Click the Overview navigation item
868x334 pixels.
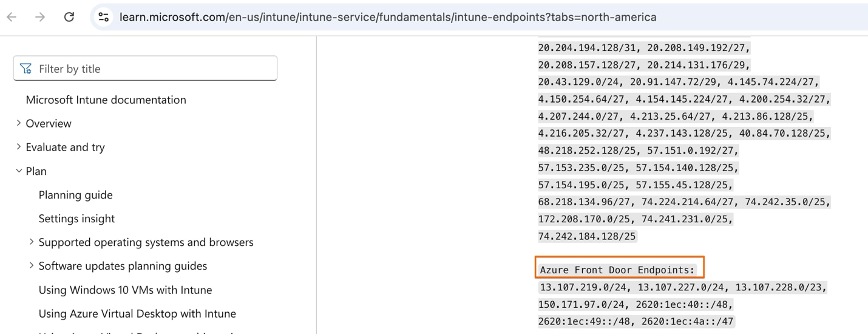[49, 123]
